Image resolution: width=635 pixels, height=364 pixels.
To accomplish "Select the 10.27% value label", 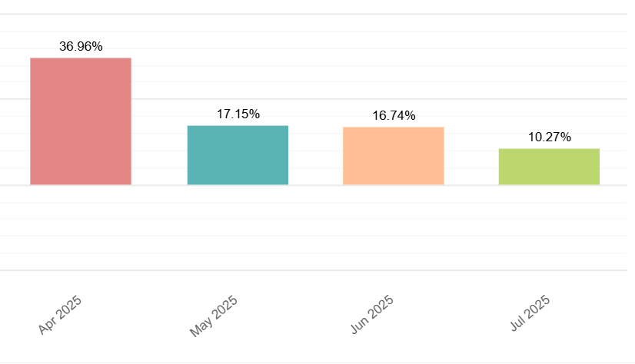I will click(550, 137).
